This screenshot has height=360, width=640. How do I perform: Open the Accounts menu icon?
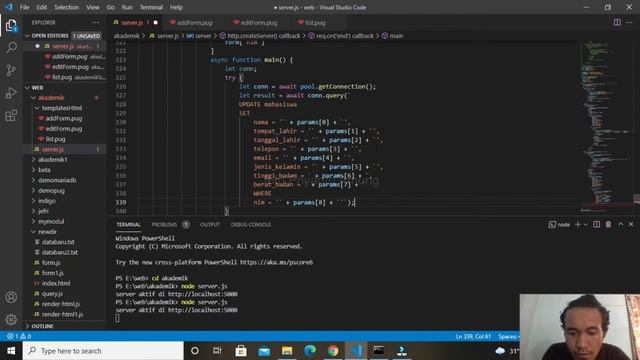[x=11, y=297]
